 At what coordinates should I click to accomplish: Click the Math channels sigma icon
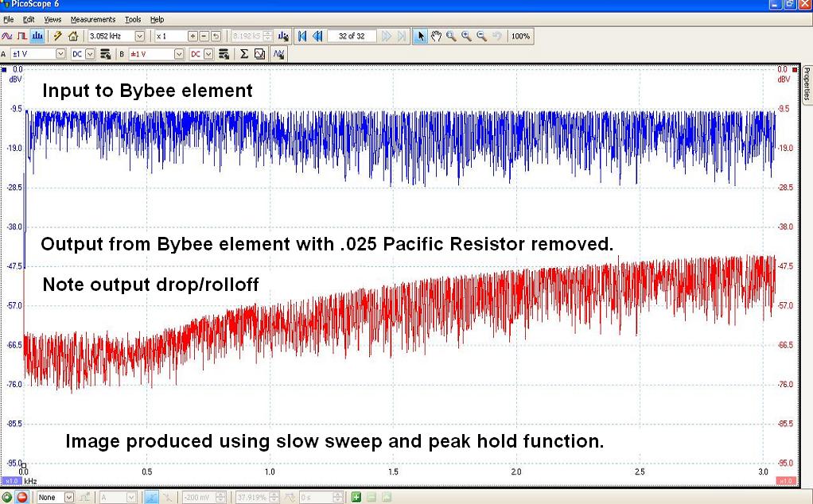click(x=244, y=54)
